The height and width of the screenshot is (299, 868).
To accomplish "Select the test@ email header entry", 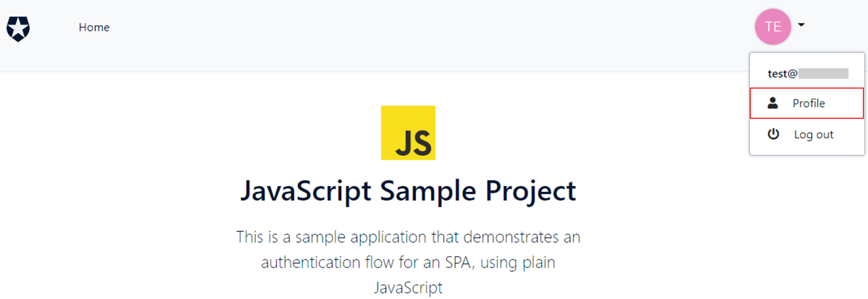I will pos(808,73).
